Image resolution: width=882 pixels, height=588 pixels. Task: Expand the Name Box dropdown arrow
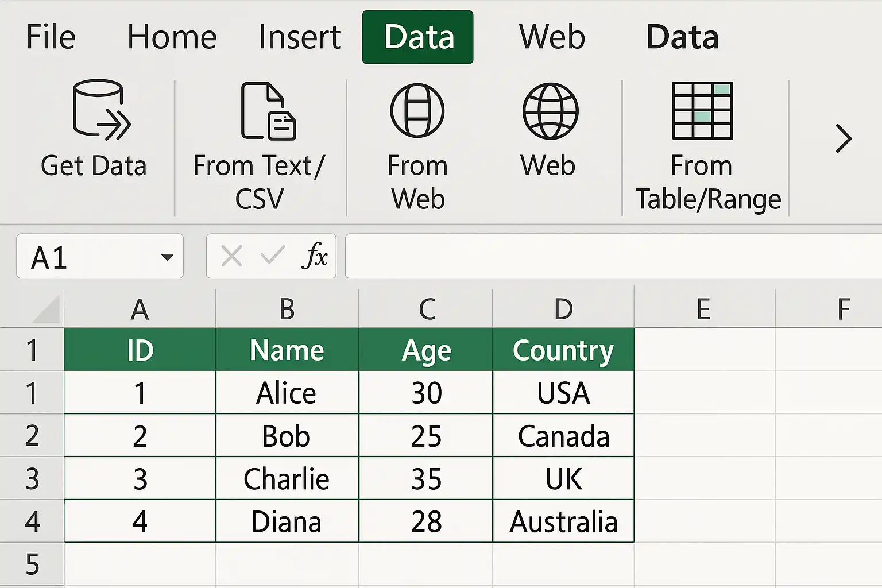tap(167, 257)
